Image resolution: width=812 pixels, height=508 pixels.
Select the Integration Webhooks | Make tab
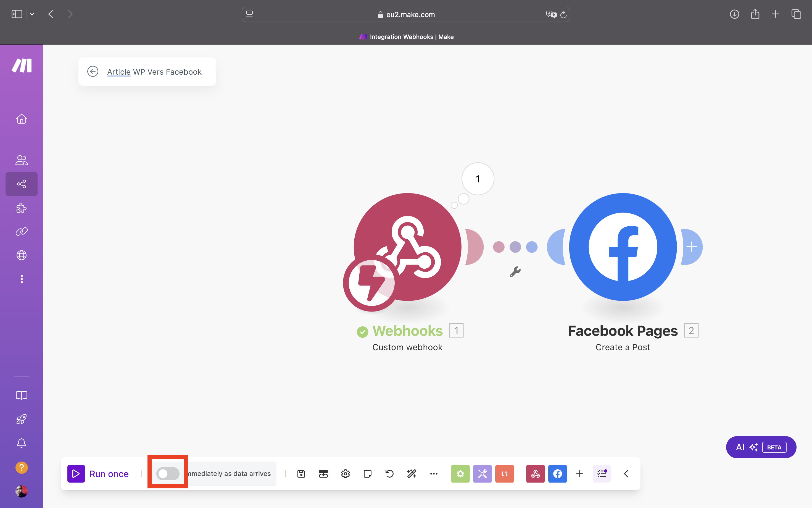(x=406, y=37)
